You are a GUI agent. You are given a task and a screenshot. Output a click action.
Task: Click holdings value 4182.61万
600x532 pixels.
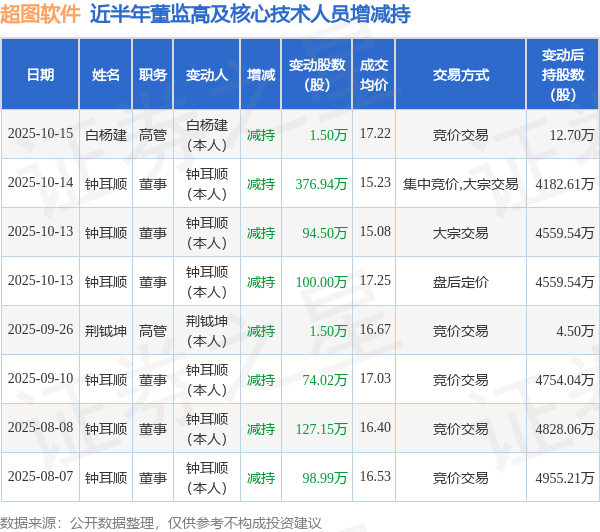point(565,184)
